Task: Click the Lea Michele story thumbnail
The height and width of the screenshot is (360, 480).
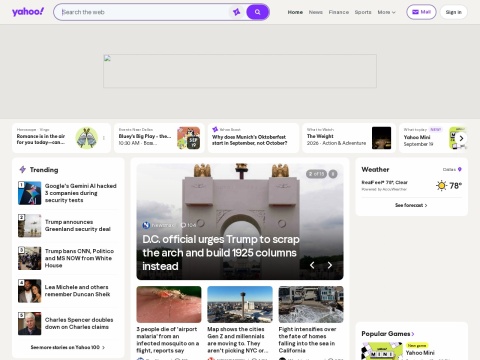Action: point(30,291)
